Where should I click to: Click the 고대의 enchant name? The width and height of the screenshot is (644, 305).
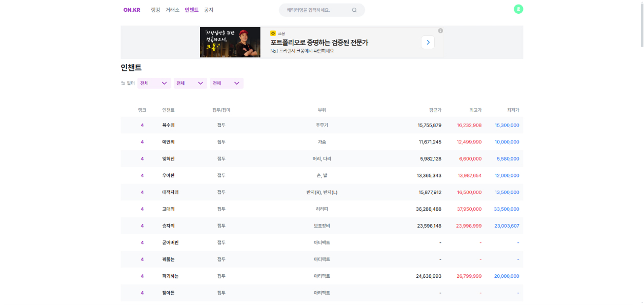coord(168,209)
